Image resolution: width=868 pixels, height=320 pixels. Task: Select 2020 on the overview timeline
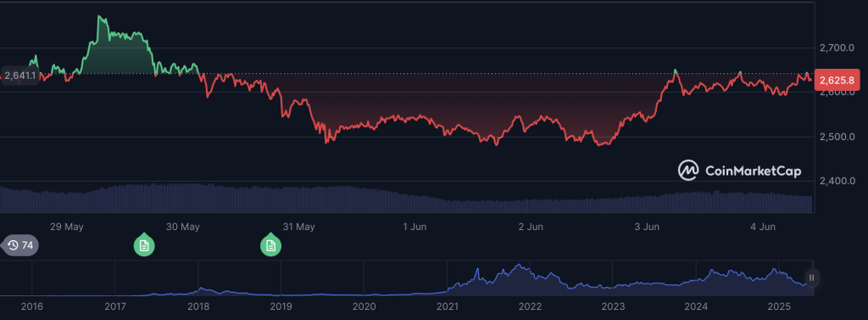(364, 306)
